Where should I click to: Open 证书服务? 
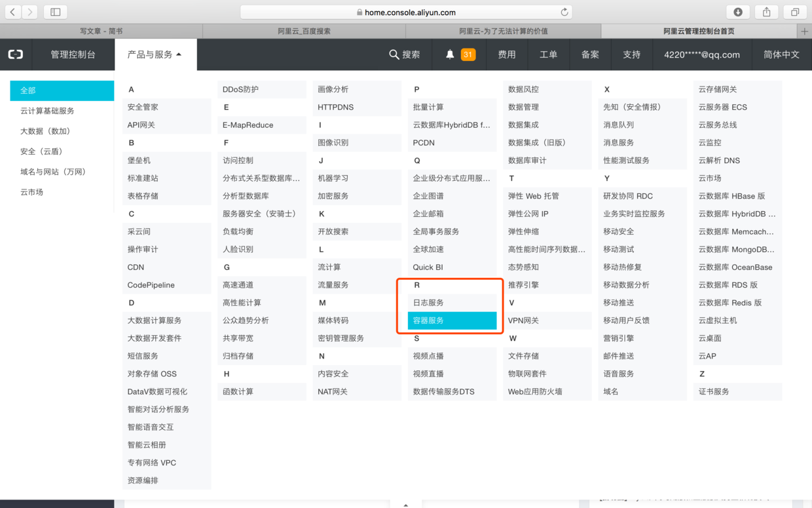[737, 391]
